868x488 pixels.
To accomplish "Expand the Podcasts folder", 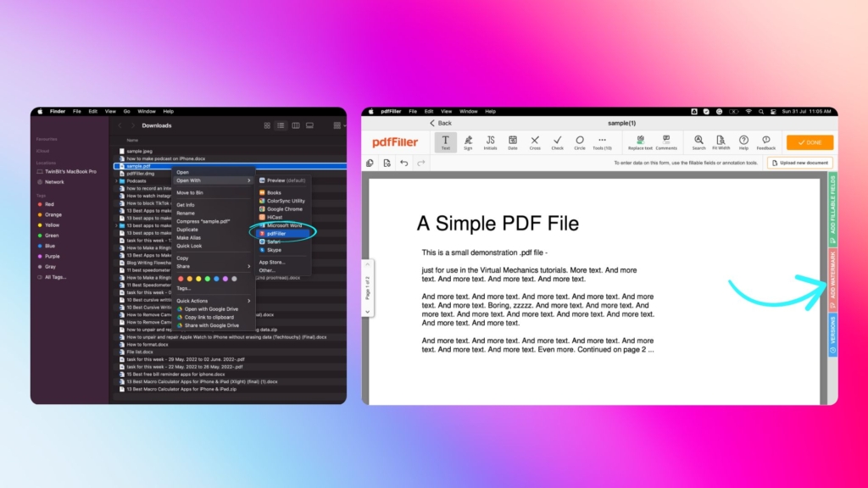I will click(116, 181).
